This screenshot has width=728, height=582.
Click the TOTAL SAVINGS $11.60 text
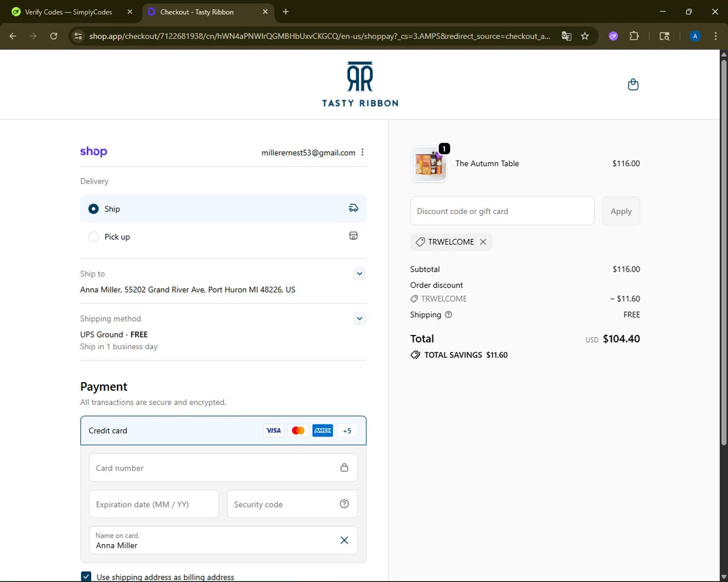466,355
